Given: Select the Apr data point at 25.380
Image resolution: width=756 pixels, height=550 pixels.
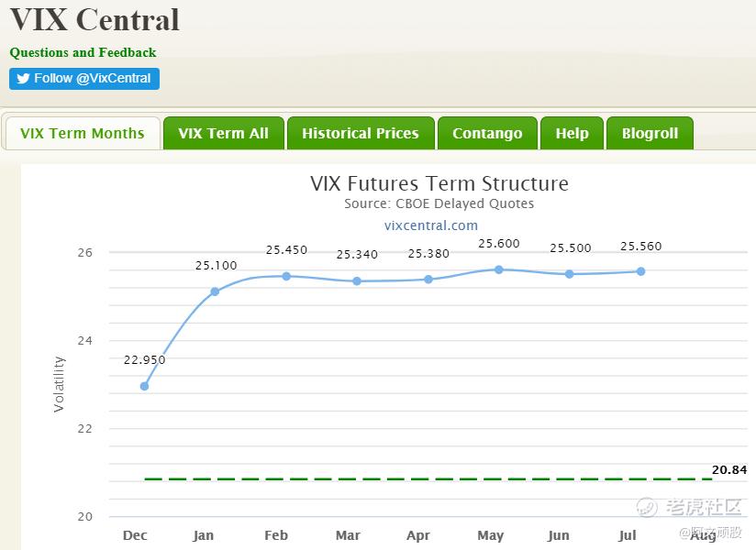Looking at the screenshot, I should pos(428,279).
